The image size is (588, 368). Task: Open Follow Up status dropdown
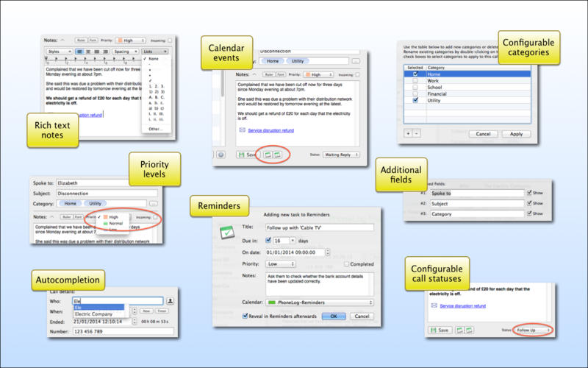pyautogui.click(x=533, y=330)
